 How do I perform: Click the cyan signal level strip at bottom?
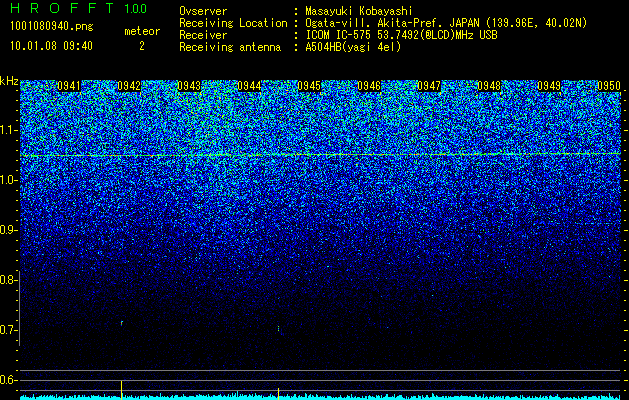321,397
